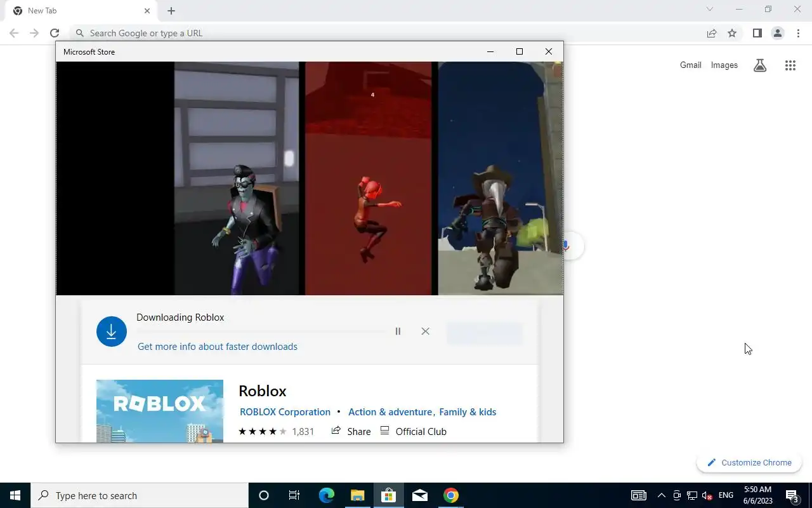Screen dimensions: 812x508
Task: Click the Roblox app title text
Action: 263,391
